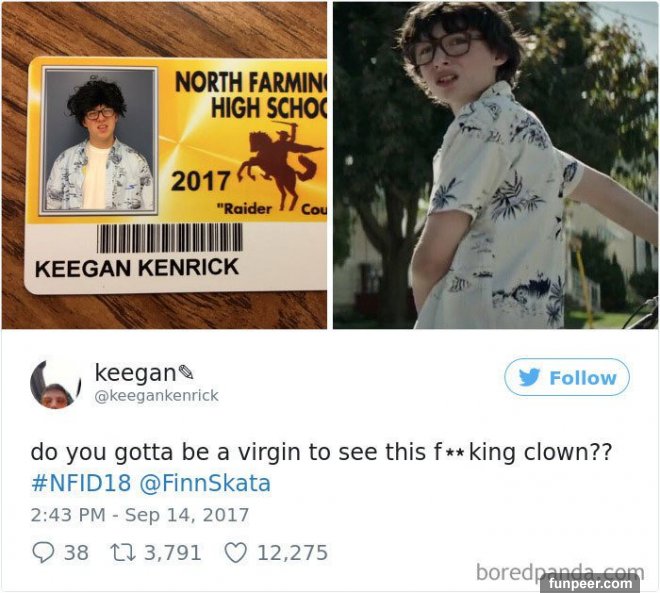Click the 12,275 likes count
Image resolution: width=660 pixels, height=593 pixels.
[293, 553]
